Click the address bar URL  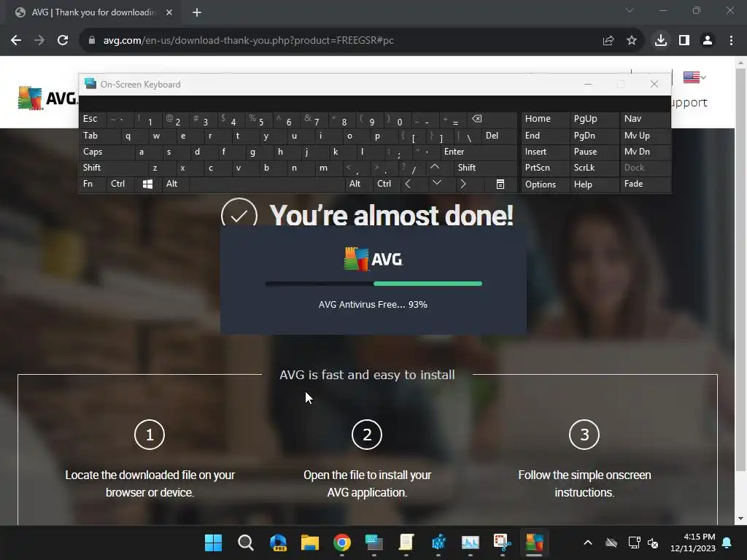pos(248,41)
